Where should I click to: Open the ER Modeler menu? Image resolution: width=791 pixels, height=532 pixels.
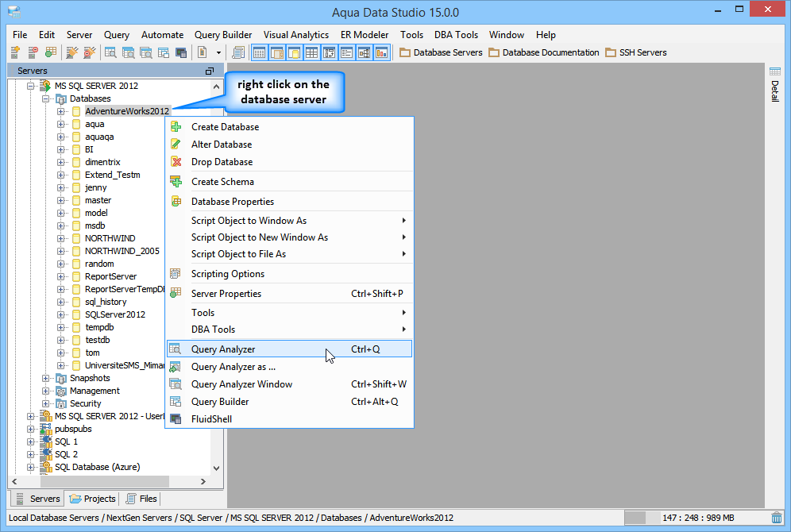365,35
